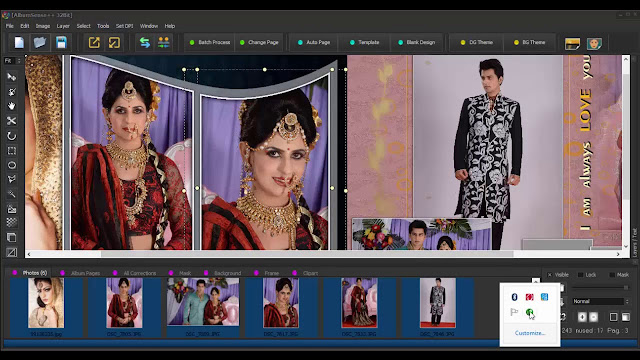Click the Template button
The height and width of the screenshot is (360, 640).
(x=364, y=42)
